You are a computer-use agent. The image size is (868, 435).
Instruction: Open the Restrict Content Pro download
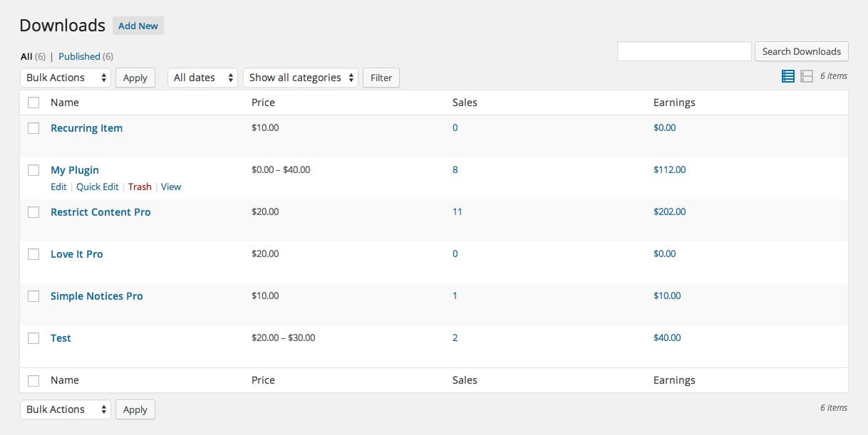point(100,212)
